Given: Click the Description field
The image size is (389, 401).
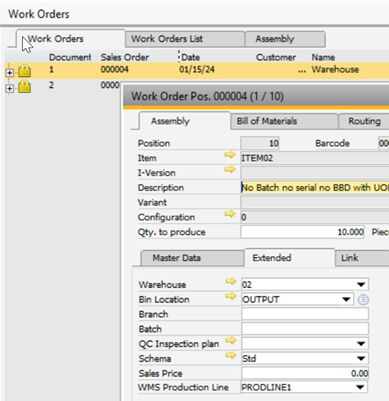Looking at the screenshot, I should click(x=315, y=187).
